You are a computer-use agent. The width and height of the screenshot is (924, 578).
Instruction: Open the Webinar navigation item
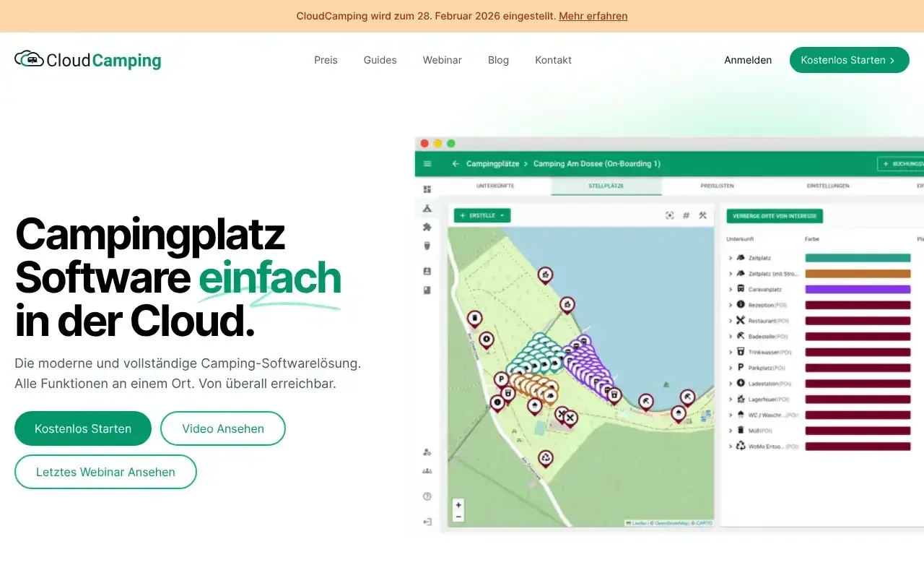click(442, 60)
